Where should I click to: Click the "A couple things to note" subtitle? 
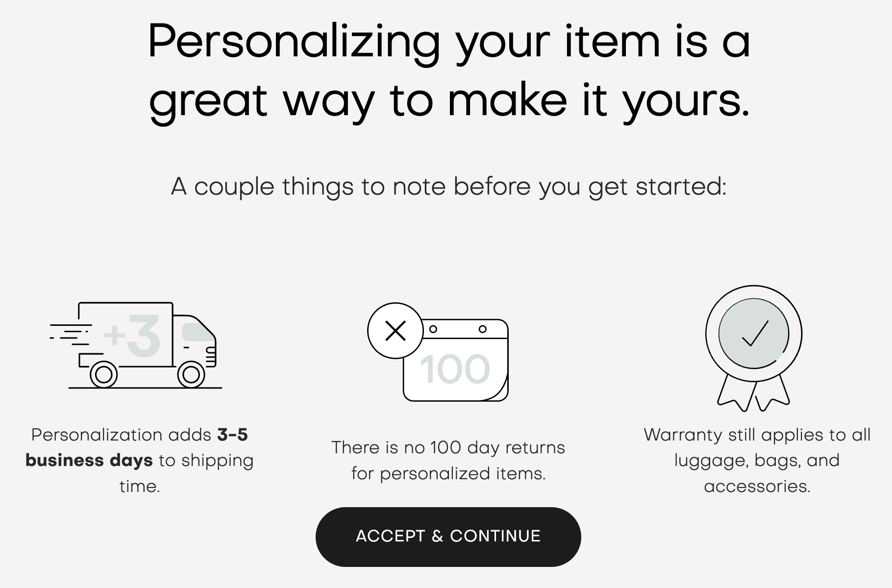pos(448,187)
